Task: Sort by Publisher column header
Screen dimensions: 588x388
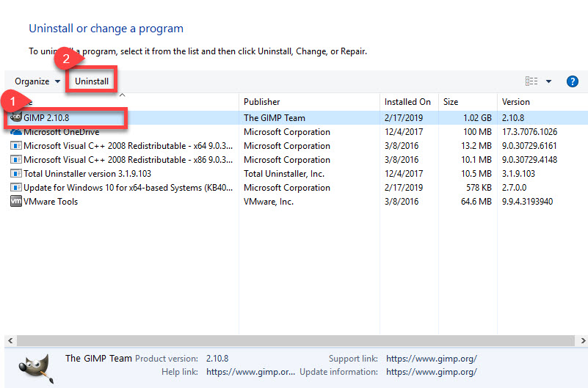Action: 262,102
